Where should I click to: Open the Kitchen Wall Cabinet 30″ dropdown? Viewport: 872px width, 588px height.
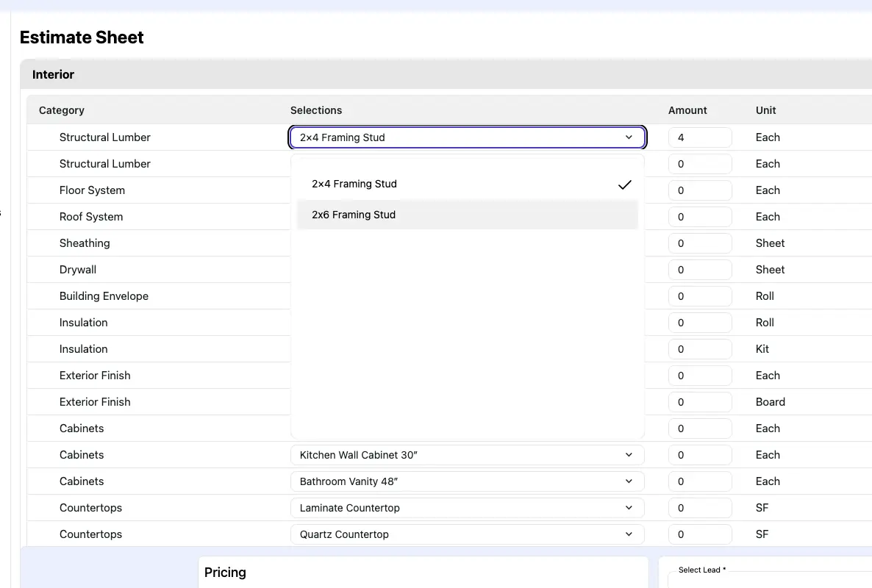point(467,455)
